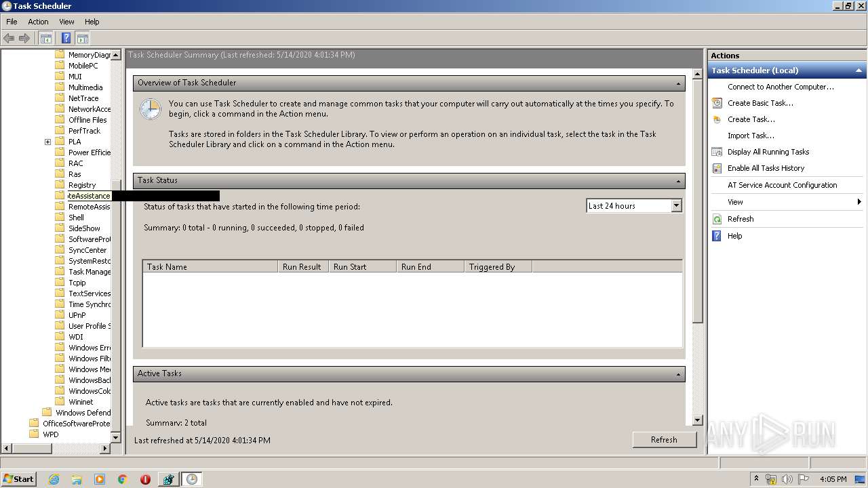868x488 pixels.
Task: Click the WPD folder icon
Action: (34, 434)
